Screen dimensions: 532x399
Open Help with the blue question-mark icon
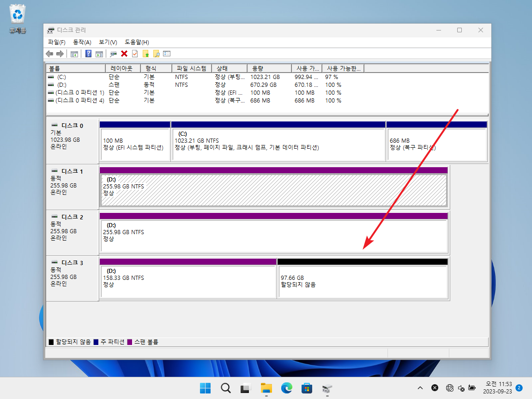(x=88, y=54)
